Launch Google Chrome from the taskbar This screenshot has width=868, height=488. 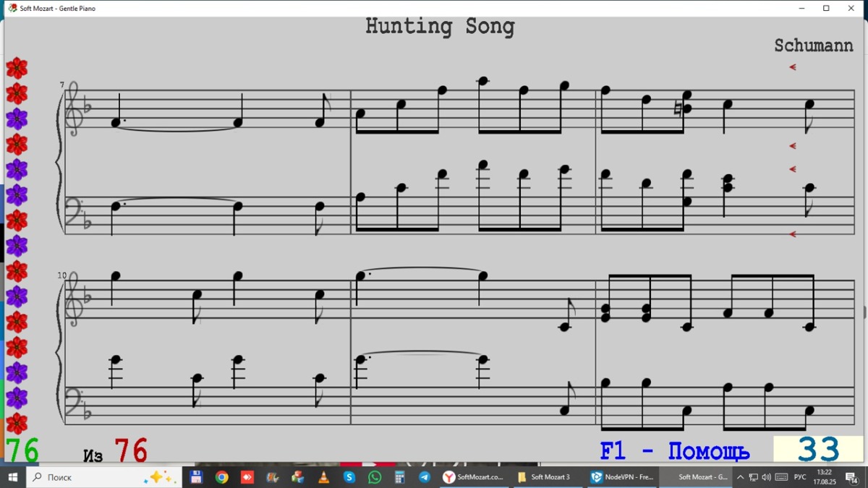[221, 477]
